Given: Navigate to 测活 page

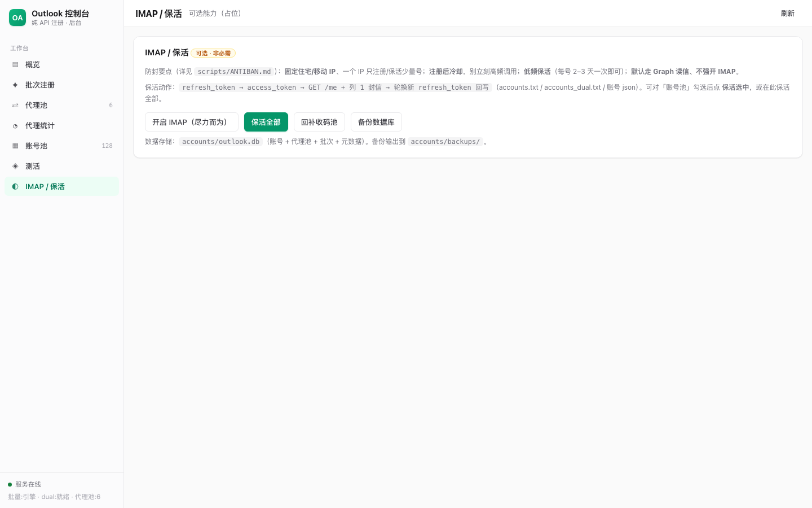Looking at the screenshot, I should tap(61, 167).
